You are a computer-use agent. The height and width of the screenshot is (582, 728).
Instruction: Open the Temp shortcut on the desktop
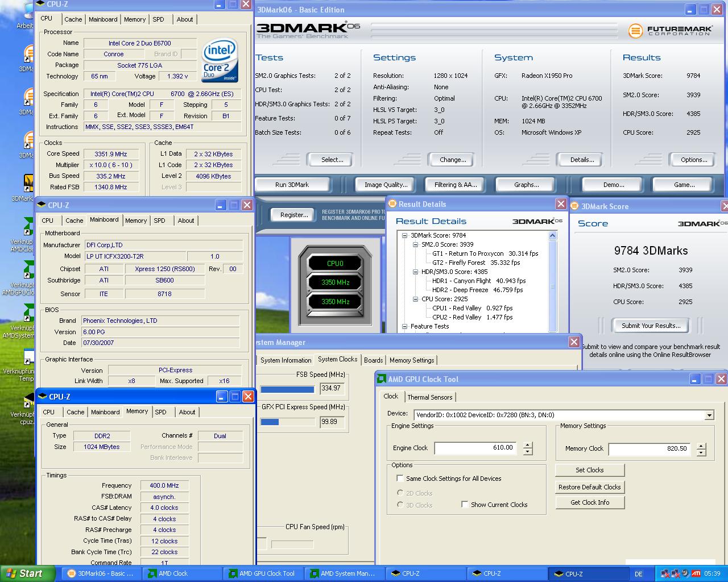tap(27, 357)
